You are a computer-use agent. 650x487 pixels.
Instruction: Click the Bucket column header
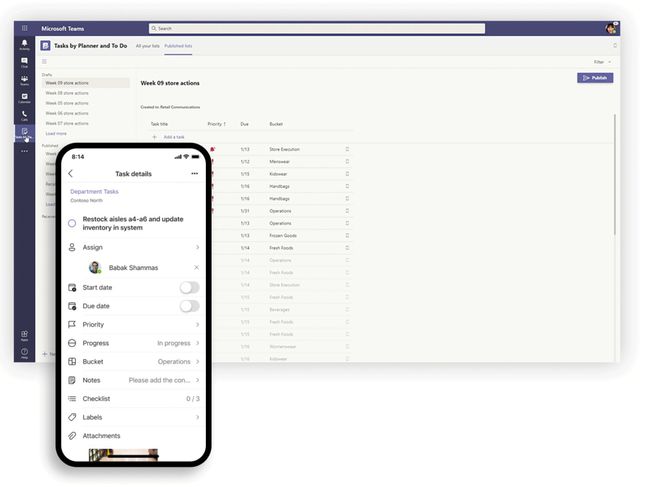tap(276, 124)
